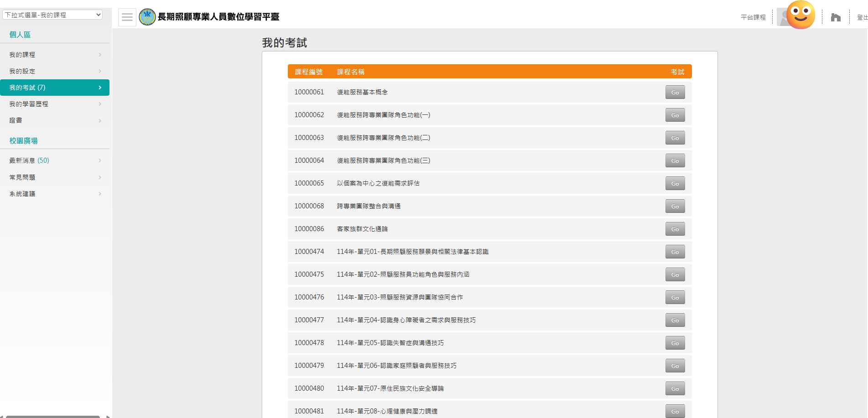Viewport: 868px width, 418px height.
Task: Expand the 證書 sidebar chevron
Action: pyautogui.click(x=100, y=121)
